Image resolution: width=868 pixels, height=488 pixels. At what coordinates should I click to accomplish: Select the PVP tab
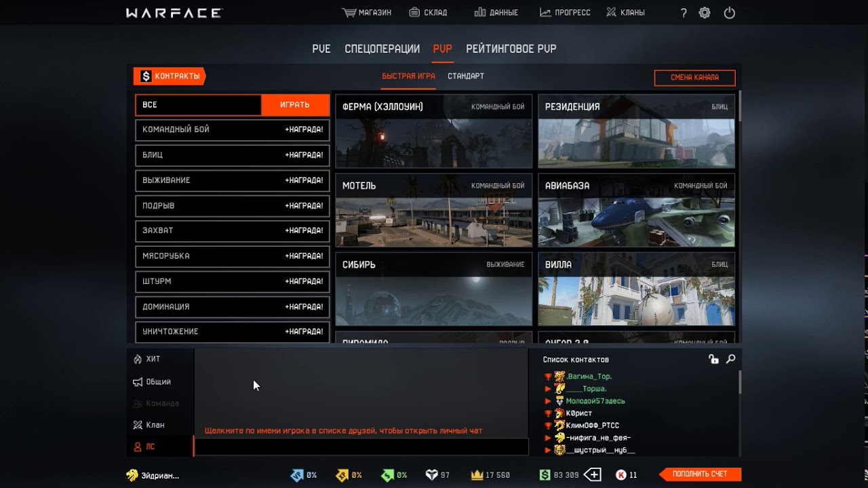[442, 49]
